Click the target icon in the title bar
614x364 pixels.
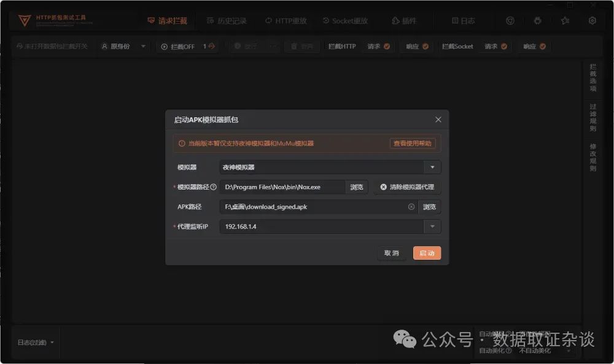tap(511, 20)
